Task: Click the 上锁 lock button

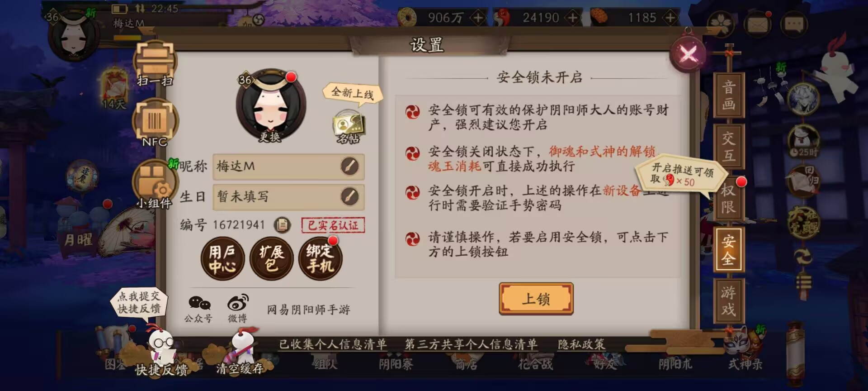Action: pos(536,299)
